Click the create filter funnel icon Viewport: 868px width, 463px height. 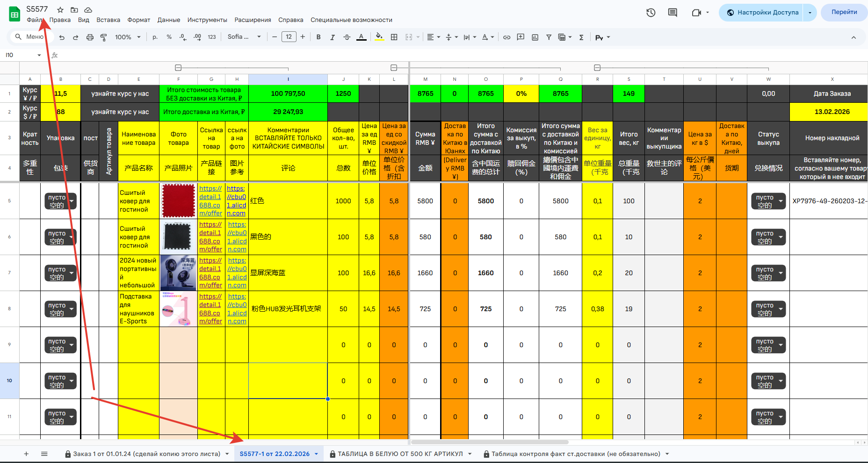pos(549,37)
